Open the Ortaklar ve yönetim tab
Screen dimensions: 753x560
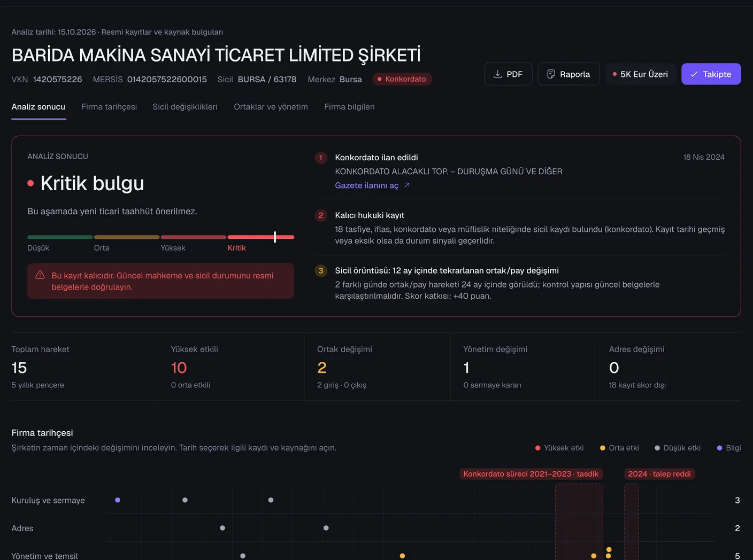[271, 107]
